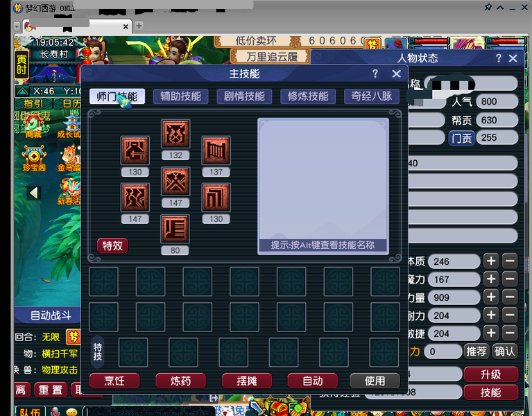This screenshot has height=416, width=532.
Task: Open the 商城 shop icon
Action: (x=33, y=125)
